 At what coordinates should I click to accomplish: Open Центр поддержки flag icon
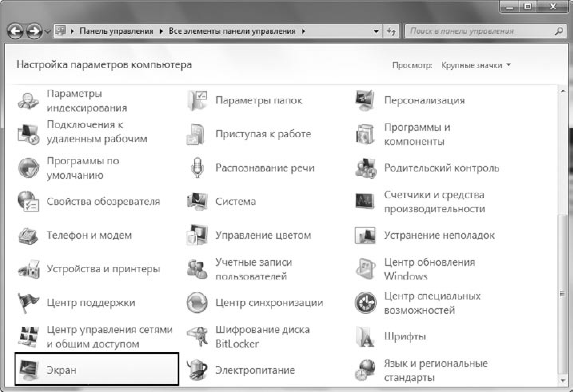[x=29, y=303]
